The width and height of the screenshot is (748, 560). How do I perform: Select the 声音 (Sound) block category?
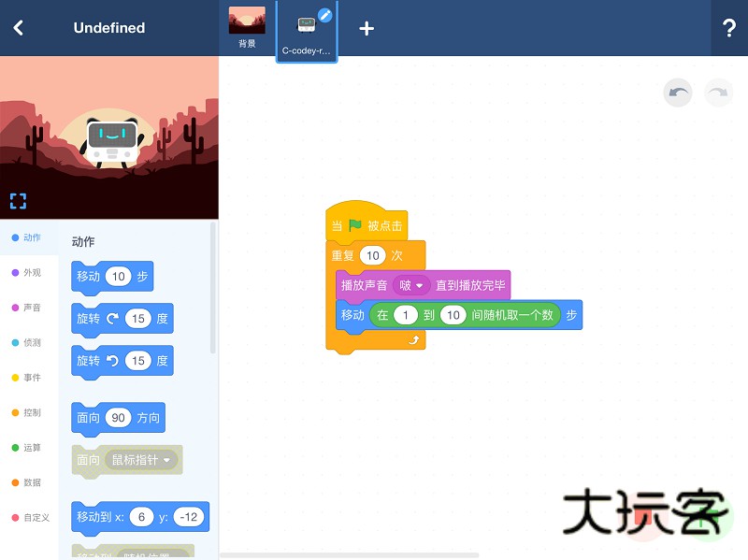[x=29, y=308]
